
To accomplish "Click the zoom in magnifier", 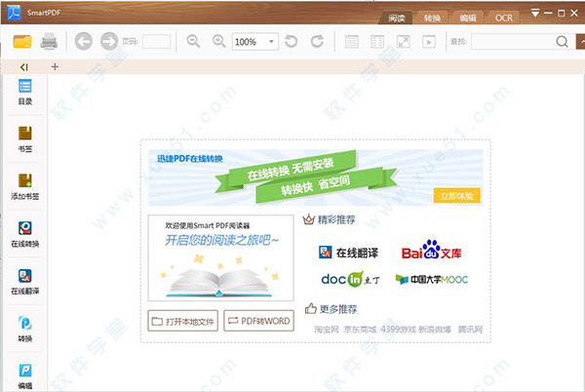I will click(219, 41).
